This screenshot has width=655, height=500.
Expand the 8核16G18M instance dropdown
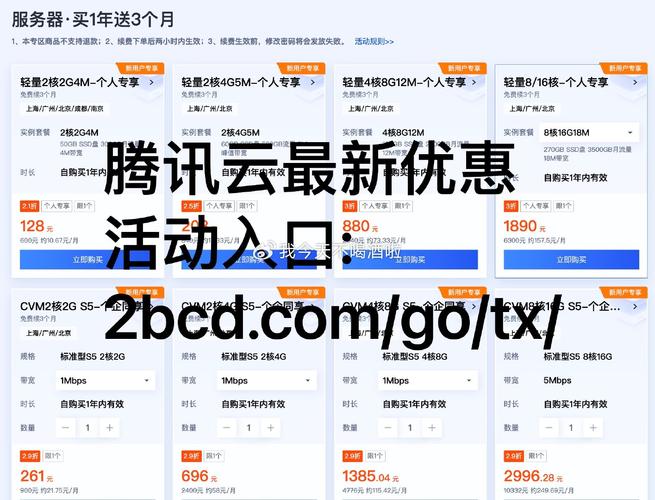(589, 132)
